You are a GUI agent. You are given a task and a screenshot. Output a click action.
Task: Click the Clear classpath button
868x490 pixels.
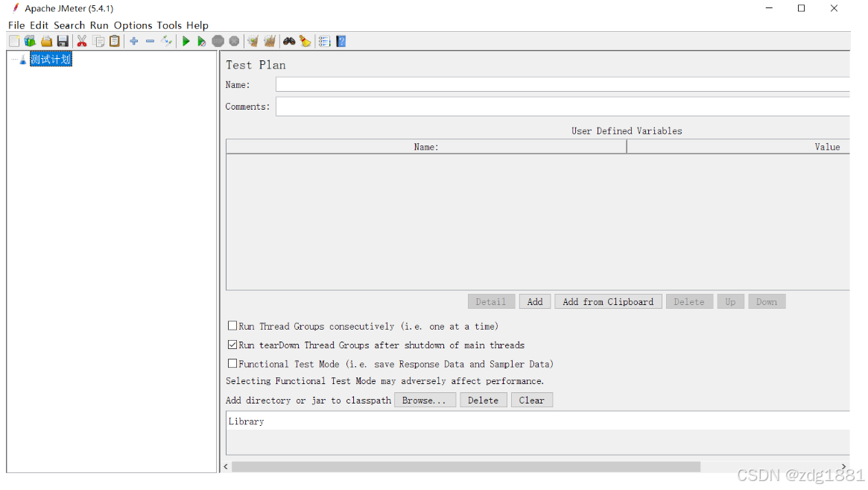(x=531, y=401)
